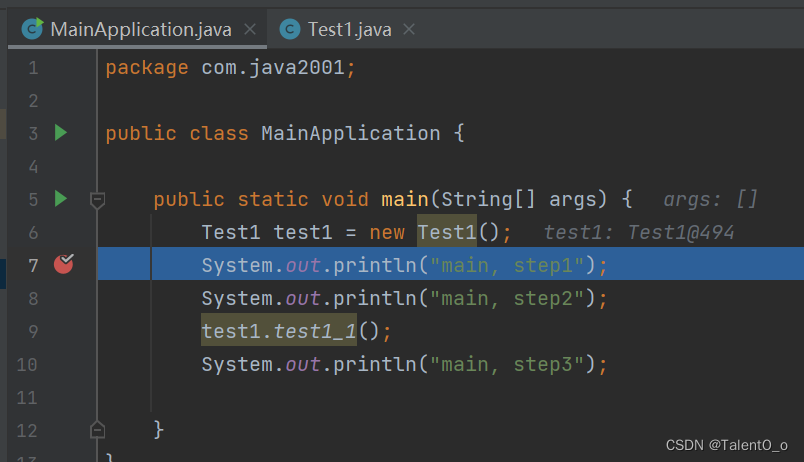Click the "main, step1" string on highlighted line
The image size is (804, 462).
pos(507,265)
